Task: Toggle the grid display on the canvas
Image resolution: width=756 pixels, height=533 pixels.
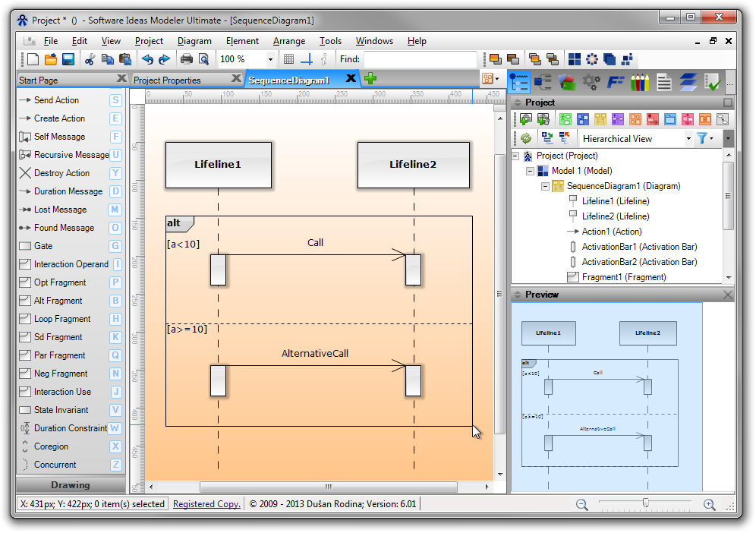Action: [288, 59]
